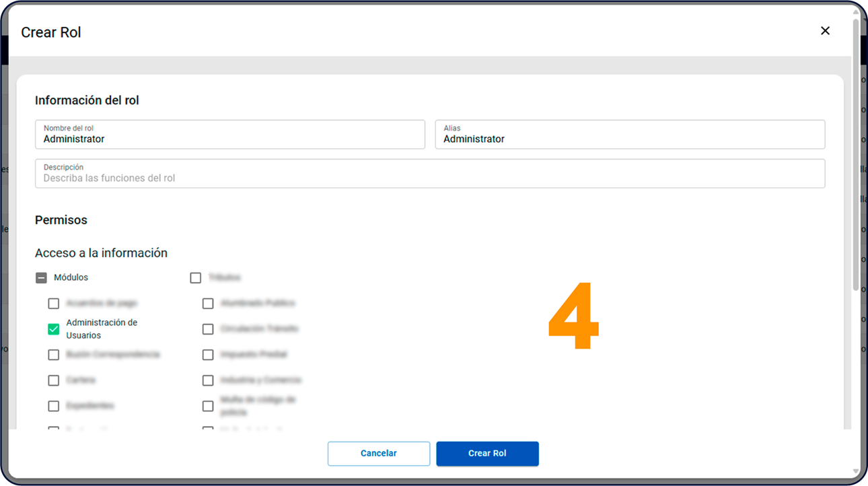868x486 pixels.
Task: Toggle the Módulos parent checkbox
Action: coord(41,278)
